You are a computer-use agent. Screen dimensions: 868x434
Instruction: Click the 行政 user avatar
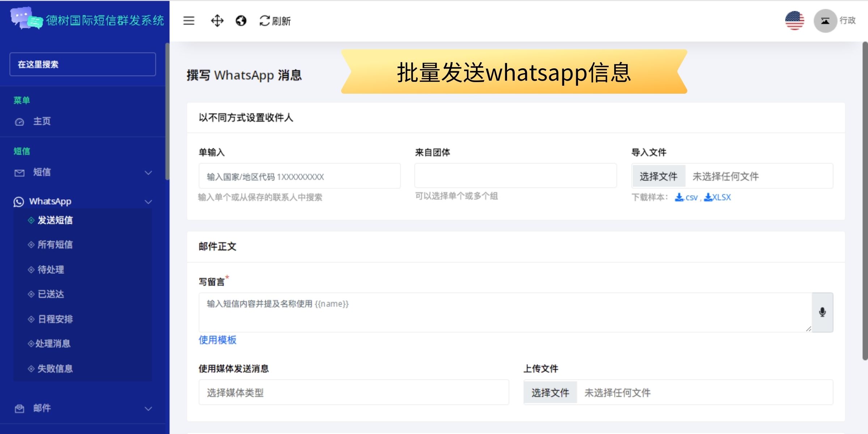click(825, 21)
